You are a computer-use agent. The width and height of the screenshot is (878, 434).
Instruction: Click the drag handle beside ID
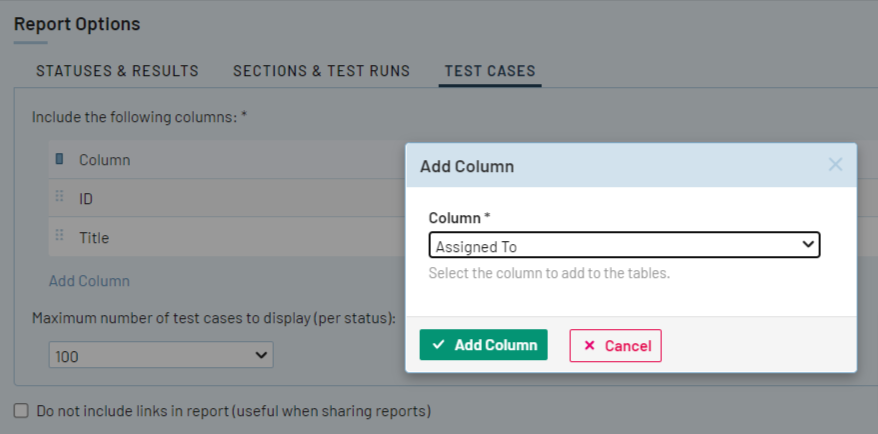tap(59, 198)
